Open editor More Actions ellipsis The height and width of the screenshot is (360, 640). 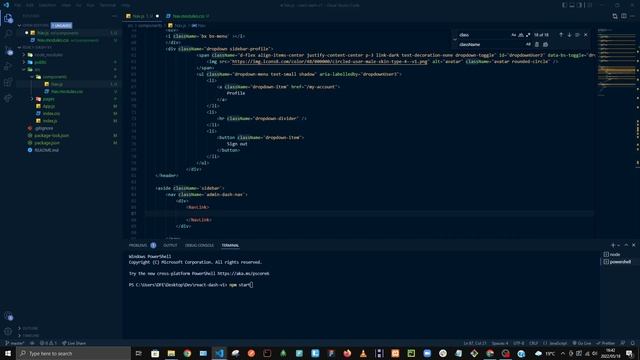point(633,16)
